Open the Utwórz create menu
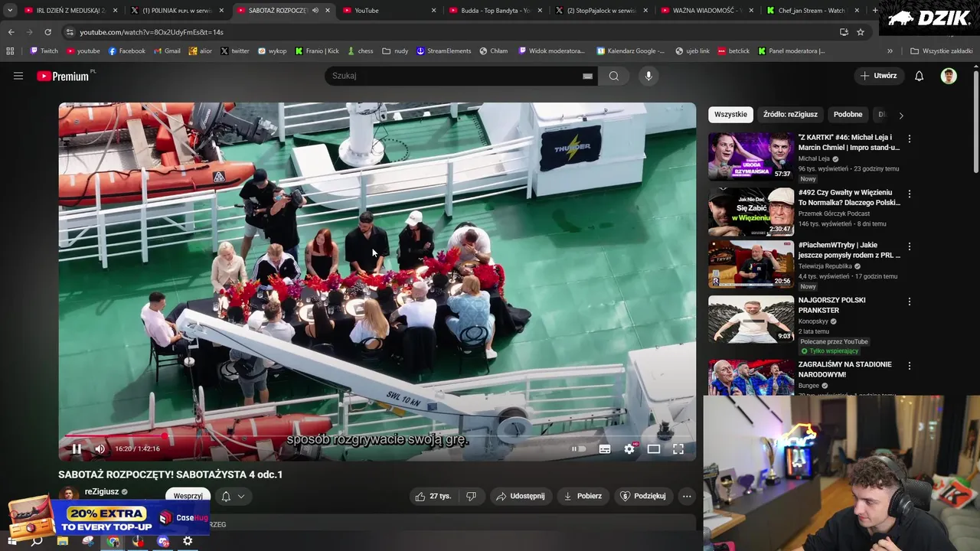Image resolution: width=980 pixels, height=551 pixels. click(x=878, y=76)
